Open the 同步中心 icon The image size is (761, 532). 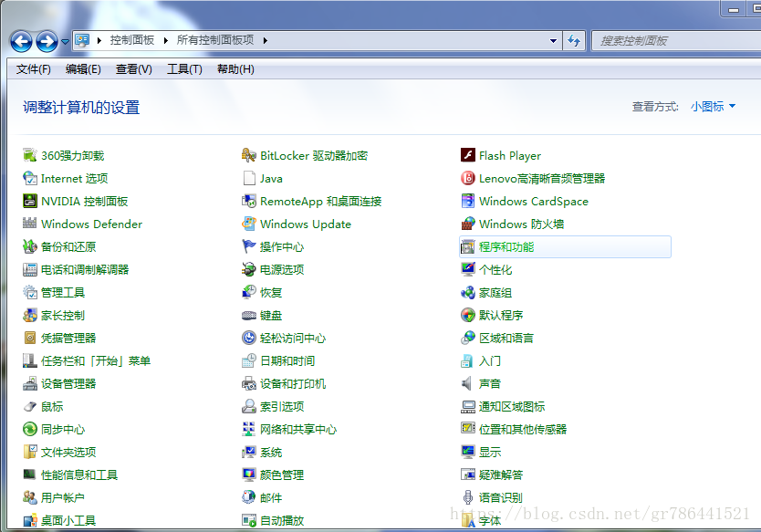[30, 429]
